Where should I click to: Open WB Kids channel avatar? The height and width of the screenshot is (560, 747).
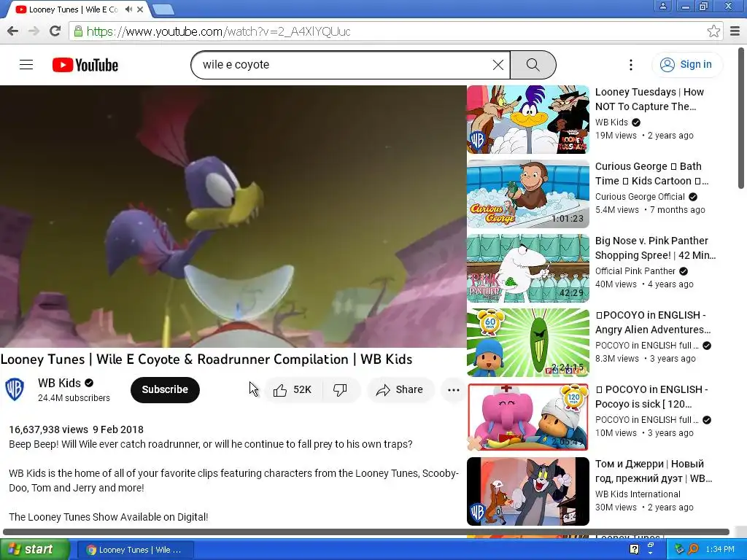coord(15,389)
